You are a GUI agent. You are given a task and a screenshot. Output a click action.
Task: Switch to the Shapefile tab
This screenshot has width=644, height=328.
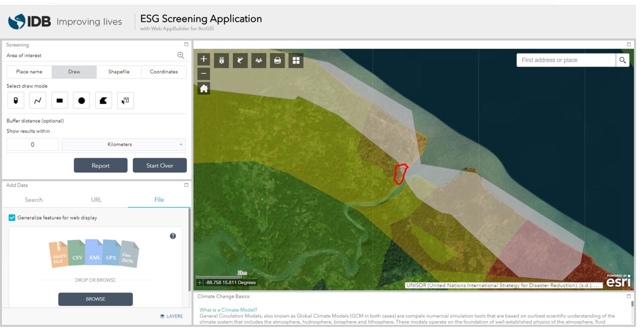tap(119, 72)
